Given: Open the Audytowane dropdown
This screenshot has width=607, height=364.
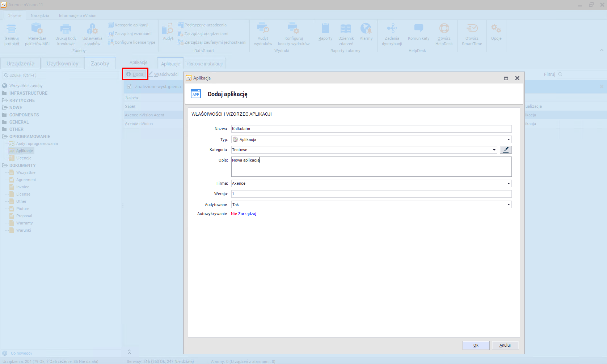Looking at the screenshot, I should click(x=508, y=205).
